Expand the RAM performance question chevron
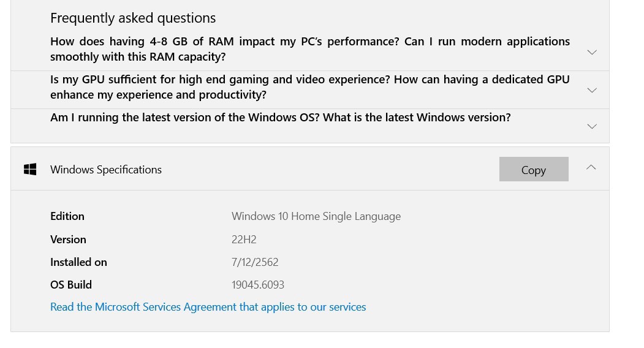644x348 pixels. [592, 52]
